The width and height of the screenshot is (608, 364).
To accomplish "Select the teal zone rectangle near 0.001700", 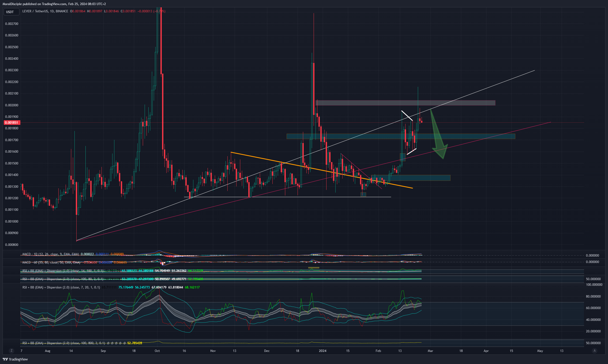I will 401,136.
